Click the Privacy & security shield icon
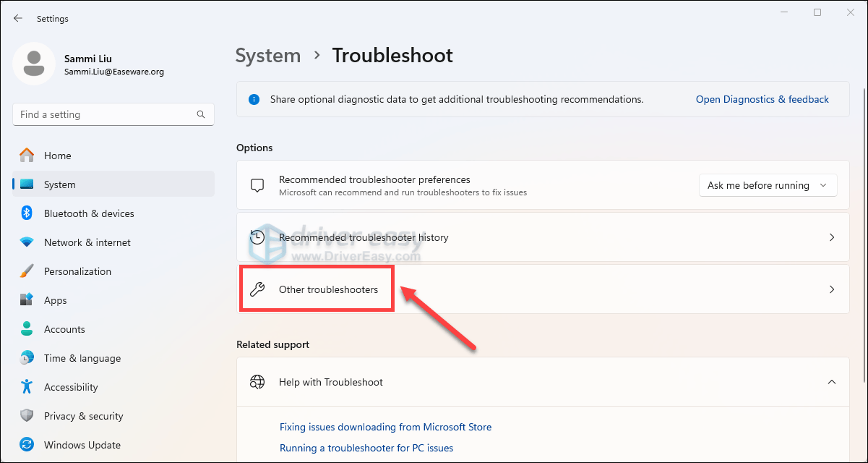The height and width of the screenshot is (463, 868). (x=27, y=416)
